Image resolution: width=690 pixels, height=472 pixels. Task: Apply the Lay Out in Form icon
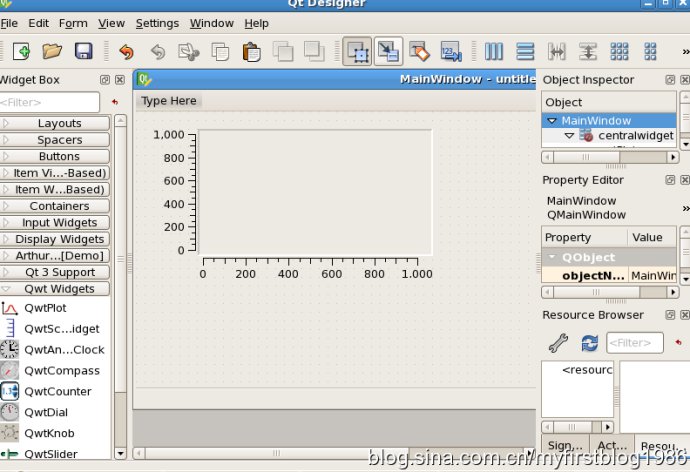tap(650, 51)
